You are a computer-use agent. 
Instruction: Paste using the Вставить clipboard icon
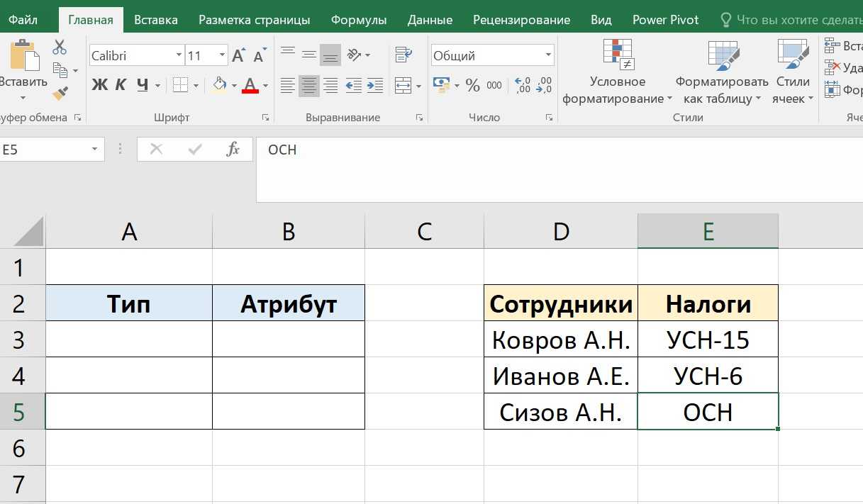point(23,55)
